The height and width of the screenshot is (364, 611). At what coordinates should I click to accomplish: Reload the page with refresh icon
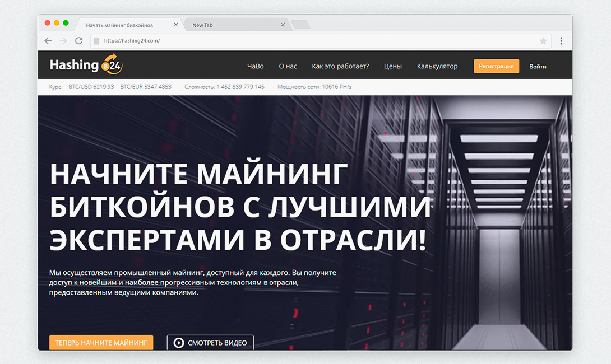tap(78, 41)
